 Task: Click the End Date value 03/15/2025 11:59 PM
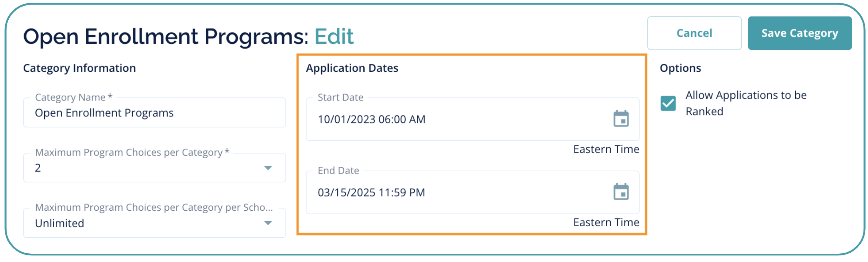pyautogui.click(x=371, y=192)
